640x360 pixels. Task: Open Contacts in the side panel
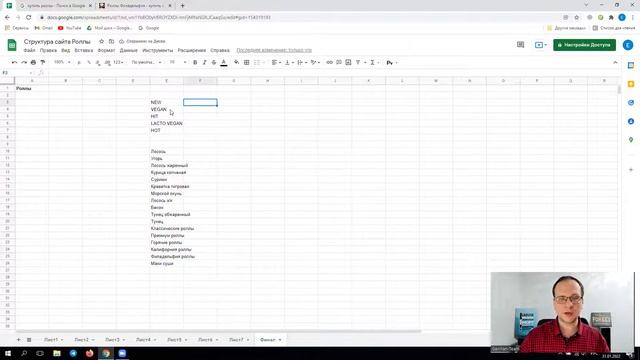tap(631, 122)
